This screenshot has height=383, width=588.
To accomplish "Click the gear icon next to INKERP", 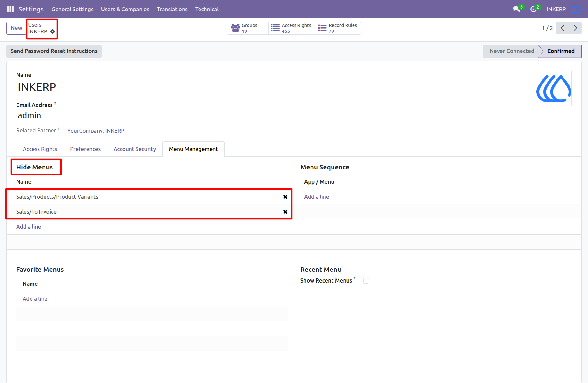I will pos(52,31).
